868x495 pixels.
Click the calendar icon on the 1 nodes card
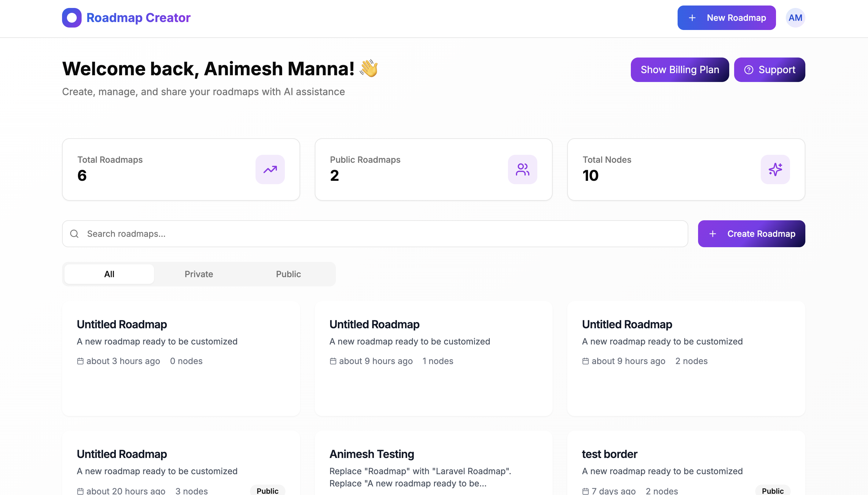[x=333, y=361]
